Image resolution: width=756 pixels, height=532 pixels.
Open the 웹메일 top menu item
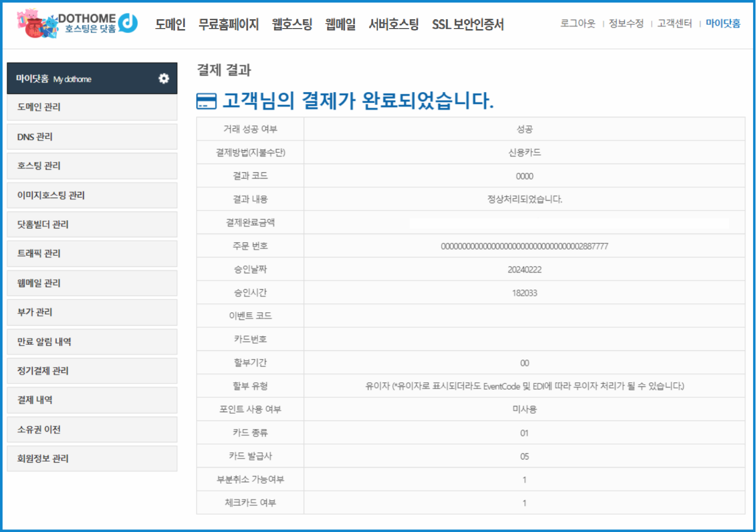(340, 24)
